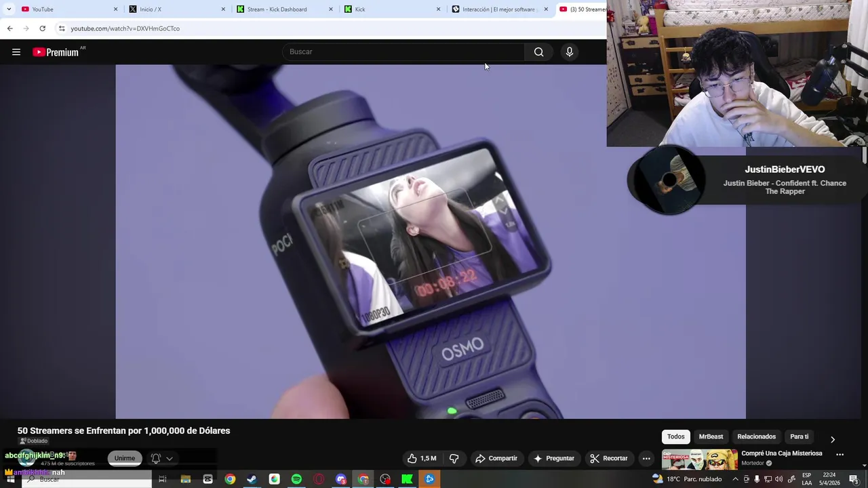This screenshot has width=868, height=488.
Task: Go back with the browser back arrow
Action: pos(9,28)
